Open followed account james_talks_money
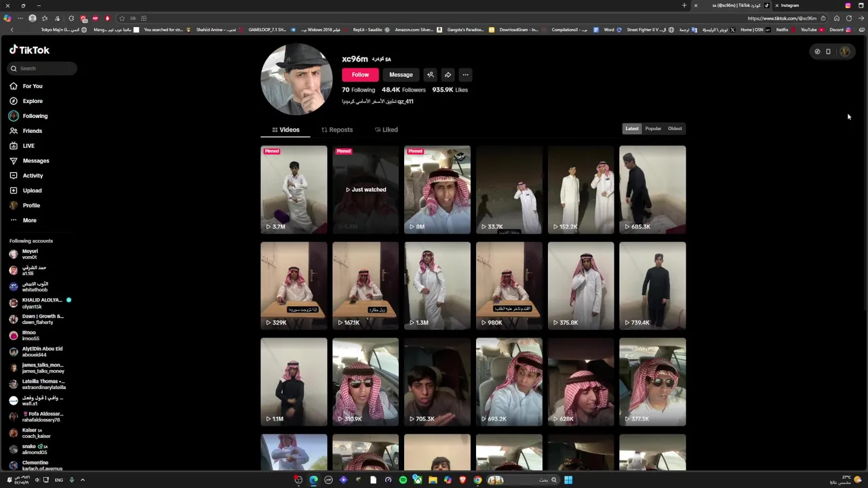 click(36, 368)
